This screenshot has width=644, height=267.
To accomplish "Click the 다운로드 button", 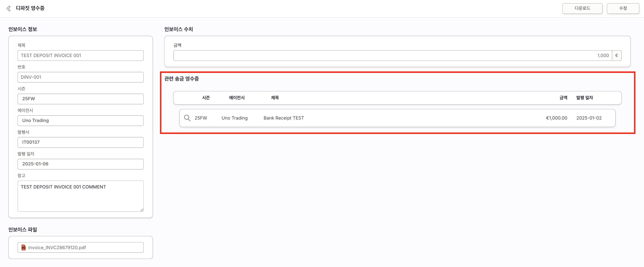I will tap(582, 8).
